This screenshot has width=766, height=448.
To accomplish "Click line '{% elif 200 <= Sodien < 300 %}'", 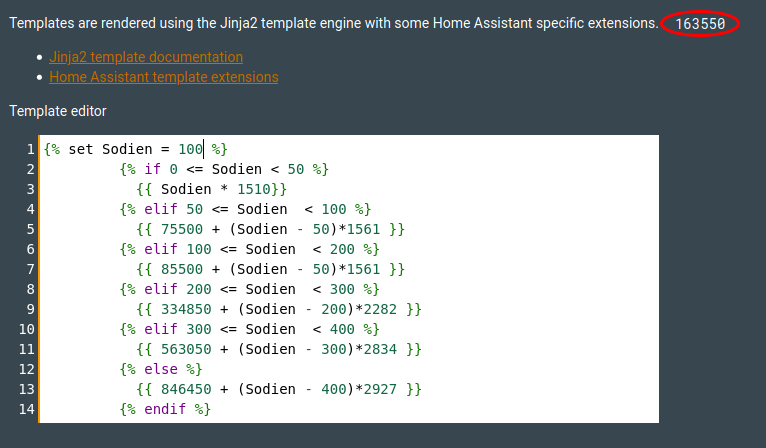I will pos(250,289).
